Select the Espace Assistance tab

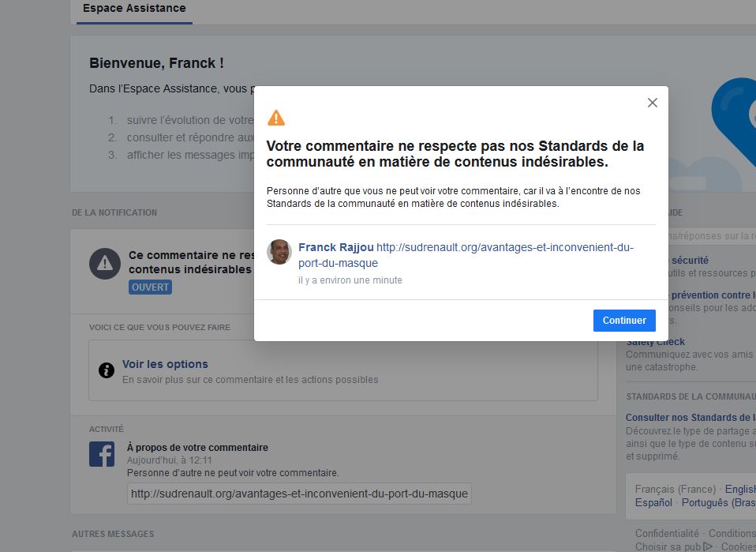[x=134, y=9]
